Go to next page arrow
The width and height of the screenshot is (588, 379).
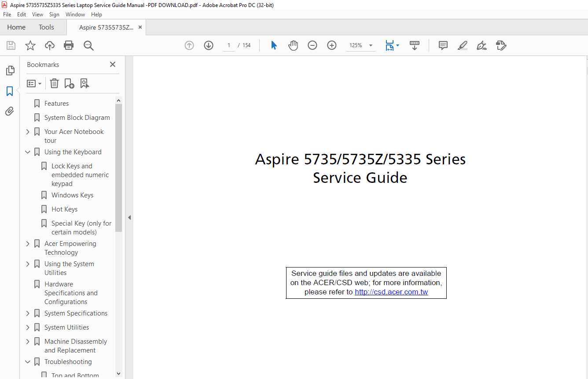tap(209, 45)
